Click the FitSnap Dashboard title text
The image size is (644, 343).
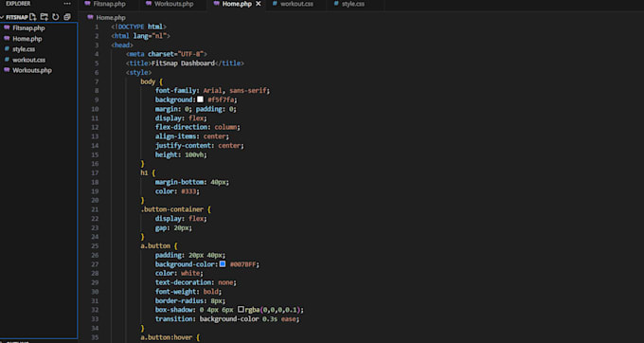[x=183, y=63]
